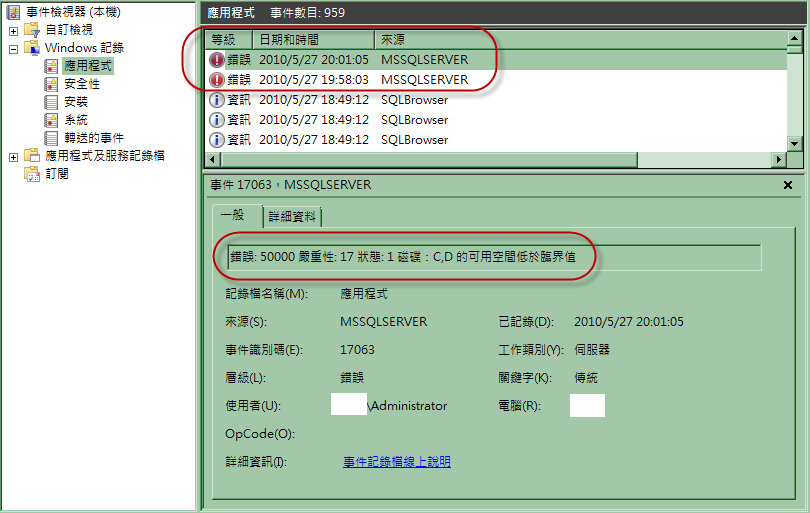The height and width of the screenshot is (513, 810).
Task: Sort by the 來源 column header
Action: point(581,39)
